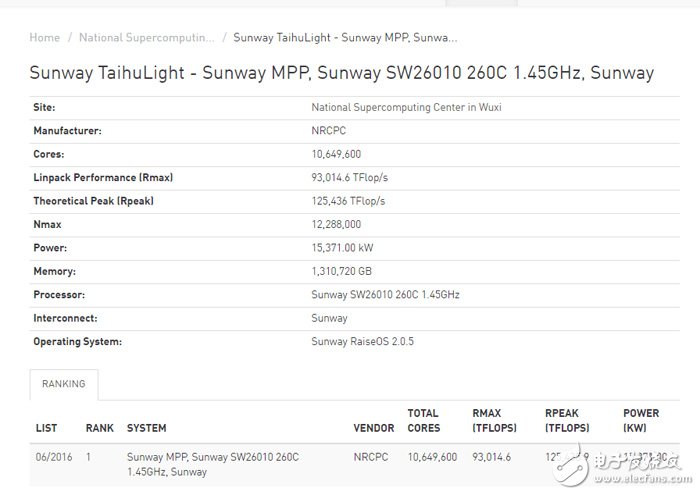Image resolution: width=700 pixels, height=495 pixels.
Task: Click the LIST column header
Action: pyautogui.click(x=46, y=428)
